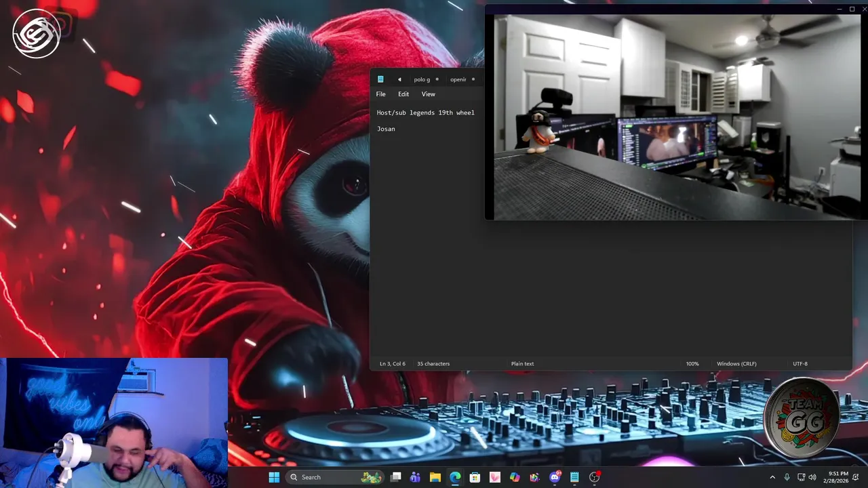
Task: Open the clock and date flyout
Action: [836, 477]
